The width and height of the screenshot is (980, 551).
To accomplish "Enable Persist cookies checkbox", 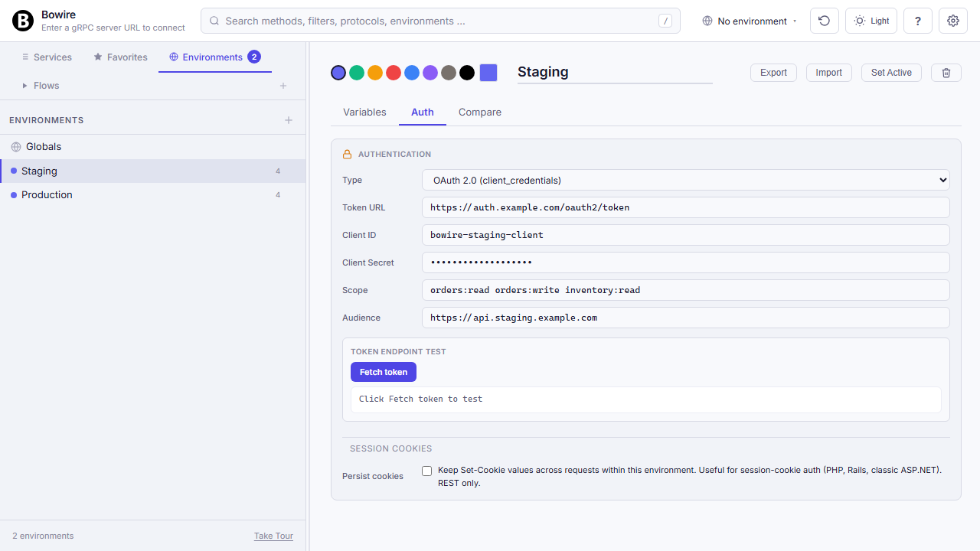I will [x=427, y=471].
